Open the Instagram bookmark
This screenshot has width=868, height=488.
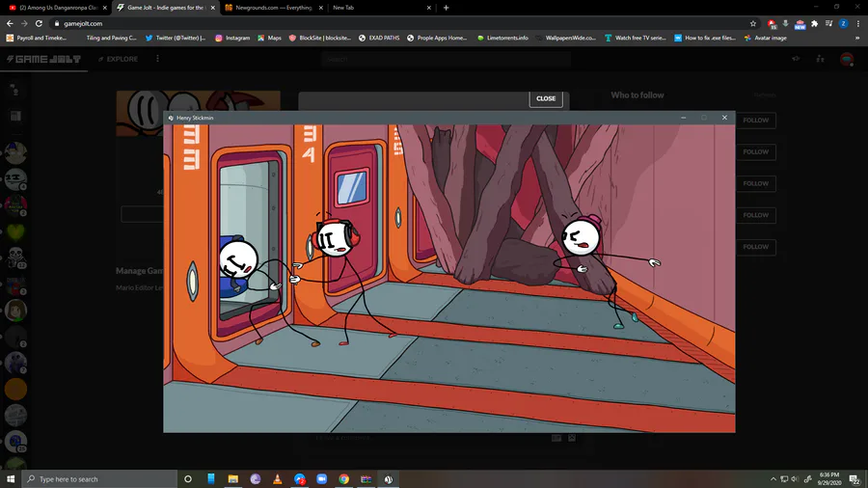pyautogui.click(x=232, y=38)
